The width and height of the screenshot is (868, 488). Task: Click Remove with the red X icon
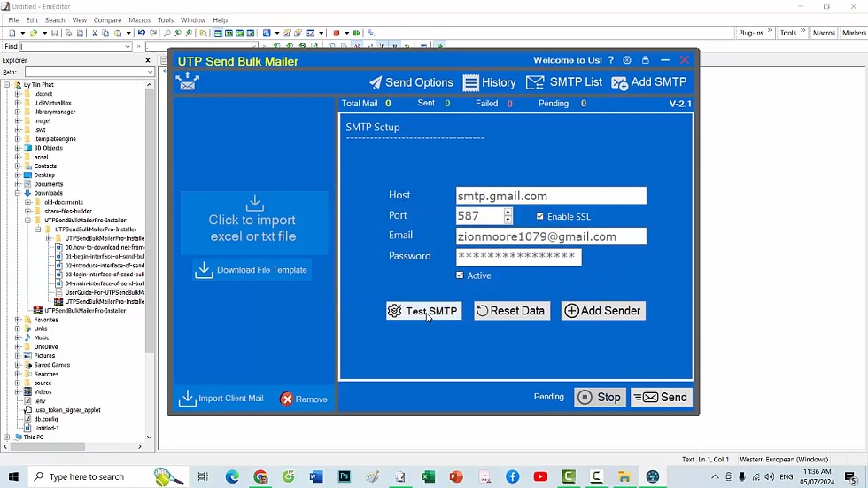tap(304, 399)
